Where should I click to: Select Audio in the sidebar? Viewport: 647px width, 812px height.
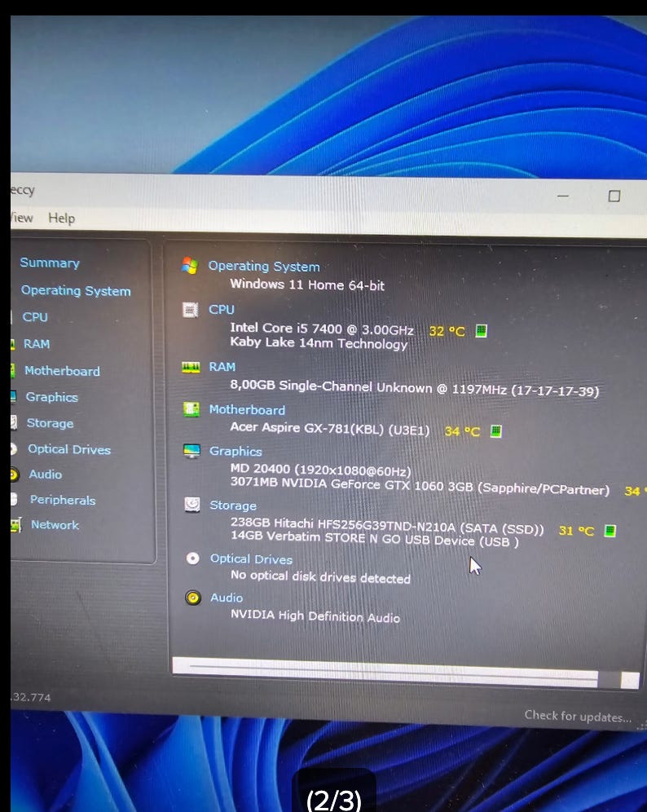(x=46, y=474)
